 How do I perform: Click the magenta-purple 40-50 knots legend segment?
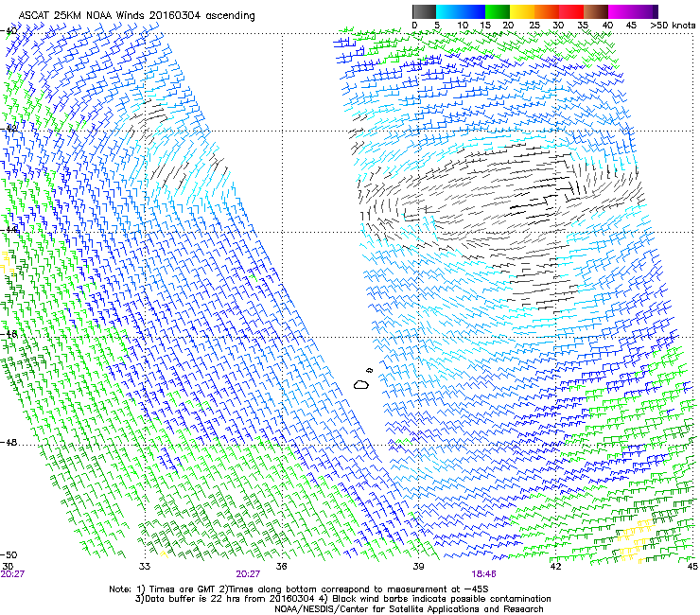tap(633, 11)
